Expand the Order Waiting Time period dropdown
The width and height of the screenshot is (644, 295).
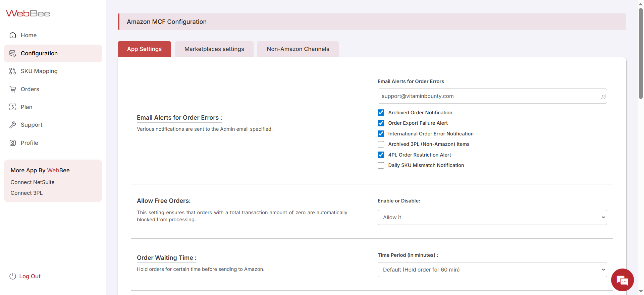(x=492, y=270)
